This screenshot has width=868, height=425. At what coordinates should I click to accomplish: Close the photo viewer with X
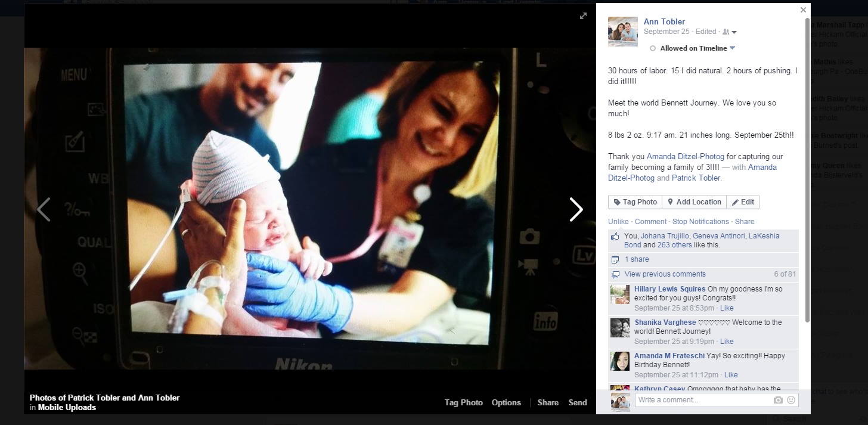point(803,10)
